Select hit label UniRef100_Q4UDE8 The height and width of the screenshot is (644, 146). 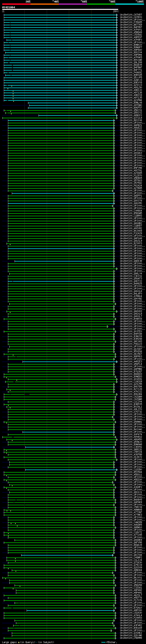[x=131, y=540]
